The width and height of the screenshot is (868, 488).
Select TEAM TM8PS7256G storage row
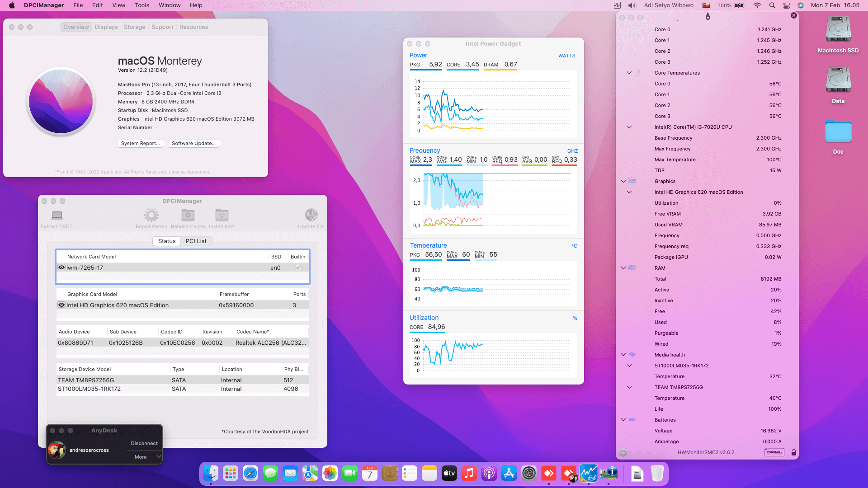(183, 380)
